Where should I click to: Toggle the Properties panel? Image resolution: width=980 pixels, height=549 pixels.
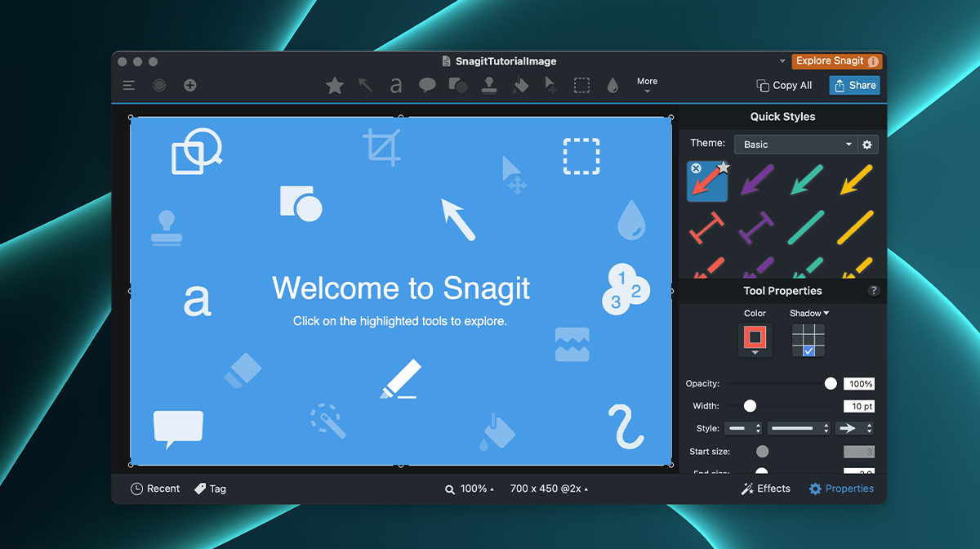tap(840, 489)
